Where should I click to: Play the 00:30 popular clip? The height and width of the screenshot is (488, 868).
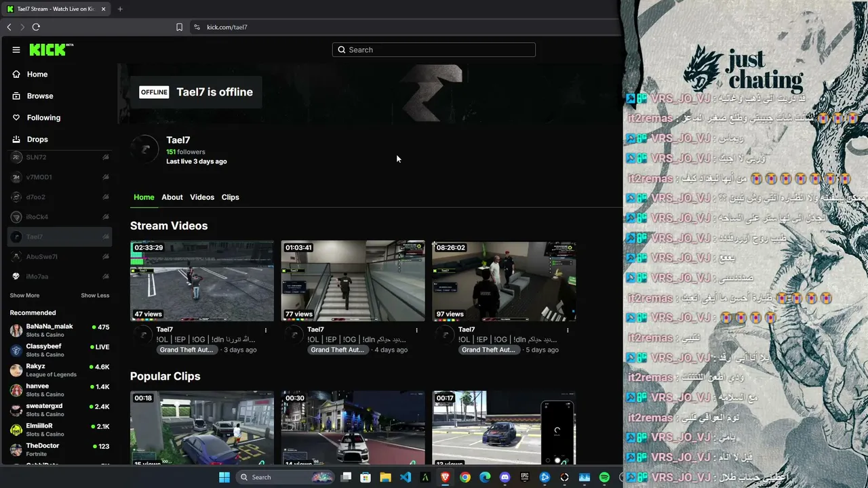pos(353,428)
